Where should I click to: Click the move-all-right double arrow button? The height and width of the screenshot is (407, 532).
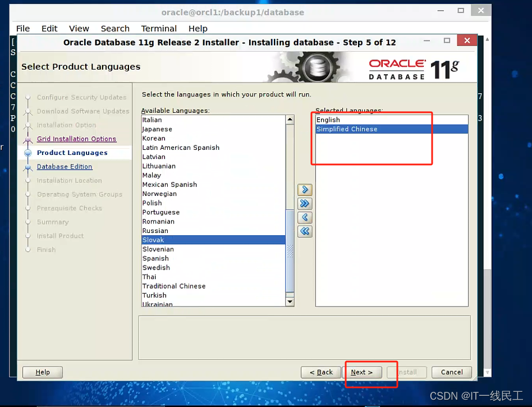pos(305,203)
